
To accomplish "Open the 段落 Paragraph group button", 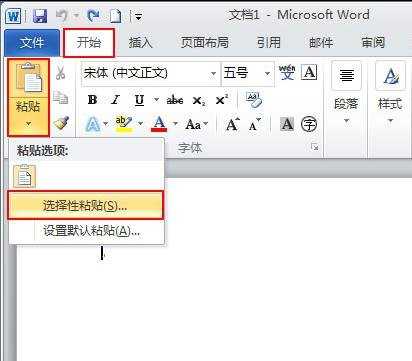I will point(346,94).
